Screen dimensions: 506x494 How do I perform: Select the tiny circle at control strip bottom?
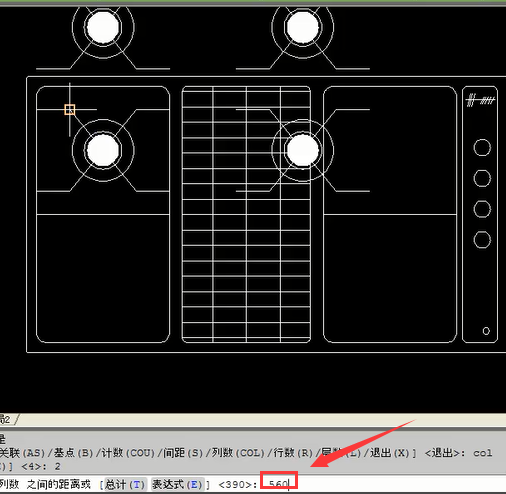(486, 331)
